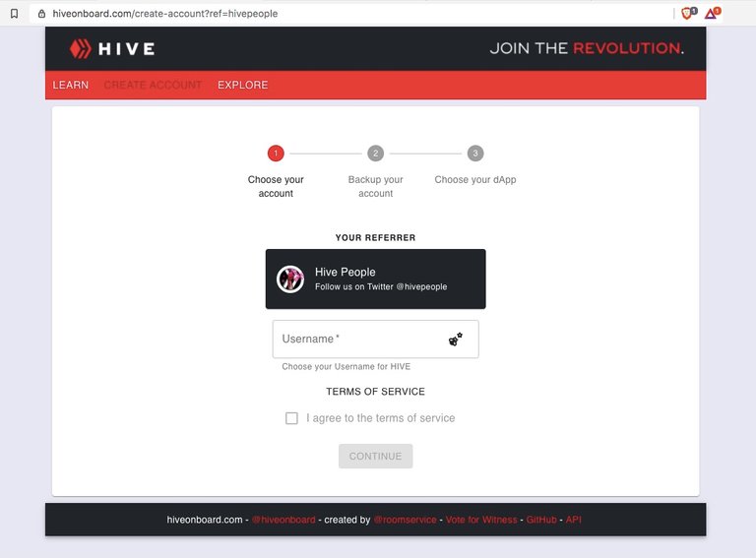
Task: Click the Follow us on Twitter text
Action: 381,286
